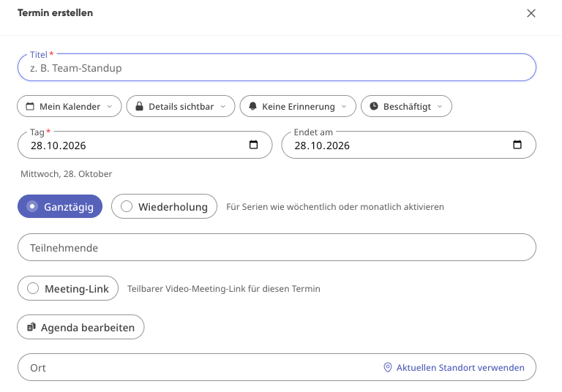Enable the Wiederholung recurrence toggle
This screenshot has height=392, width=562.
pyautogui.click(x=164, y=206)
